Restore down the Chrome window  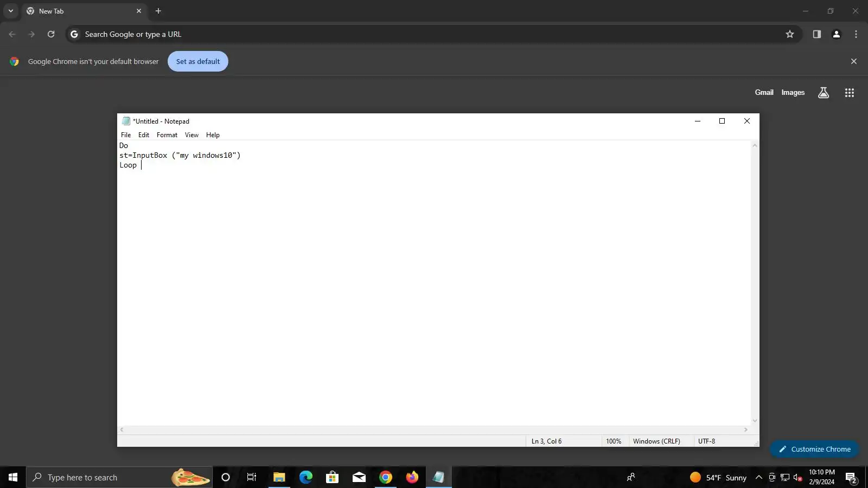[831, 11]
